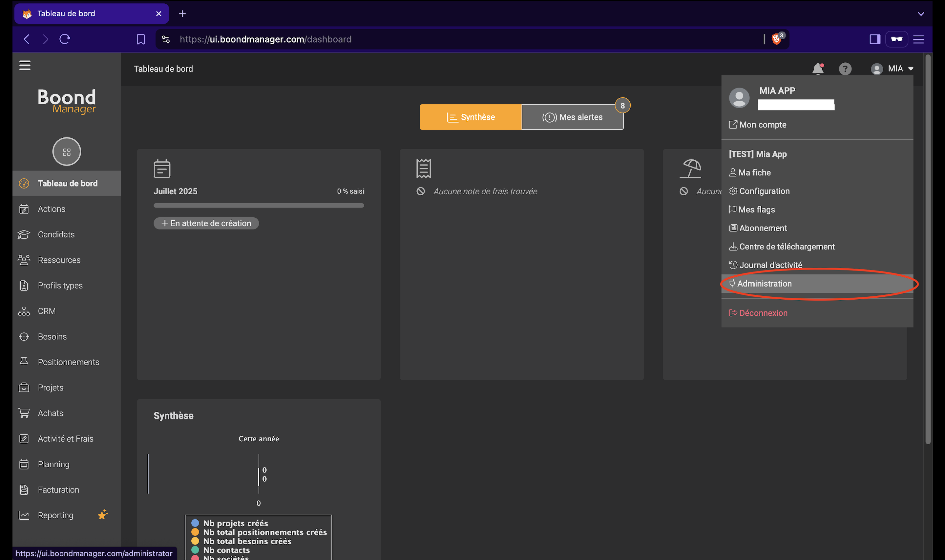This screenshot has width=945, height=560.
Task: Open Configuration in the user menu
Action: pos(817,191)
